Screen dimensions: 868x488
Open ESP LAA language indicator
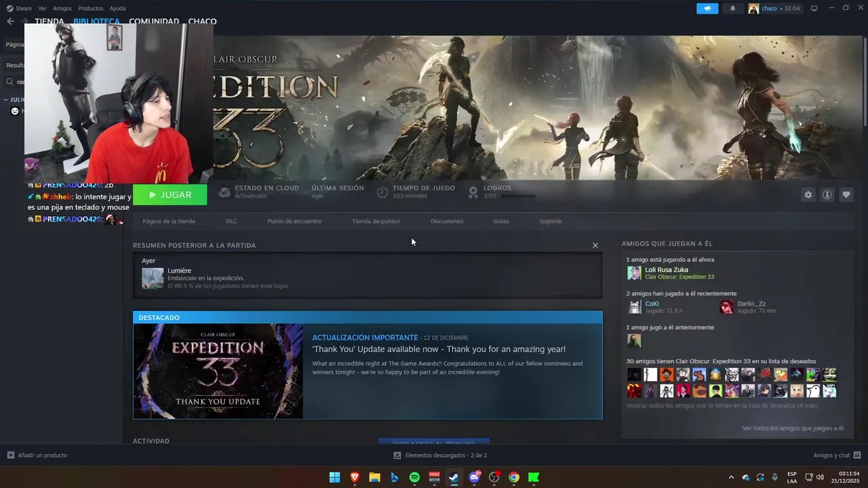click(792, 477)
